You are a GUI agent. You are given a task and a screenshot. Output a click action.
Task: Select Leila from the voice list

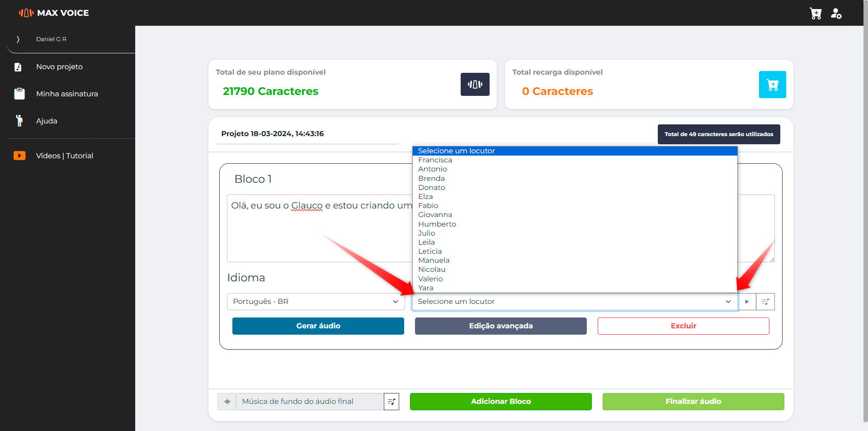tap(575, 242)
